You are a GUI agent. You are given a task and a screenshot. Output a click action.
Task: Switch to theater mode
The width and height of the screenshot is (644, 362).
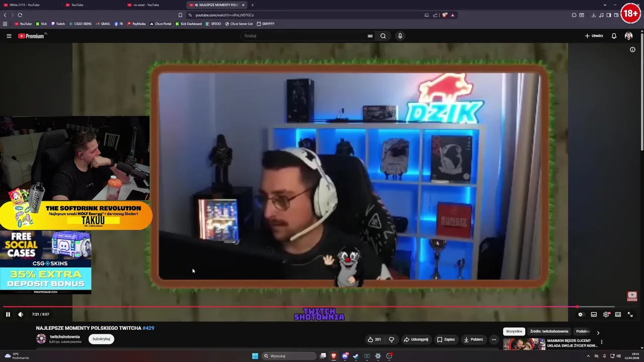pyautogui.click(x=618, y=314)
